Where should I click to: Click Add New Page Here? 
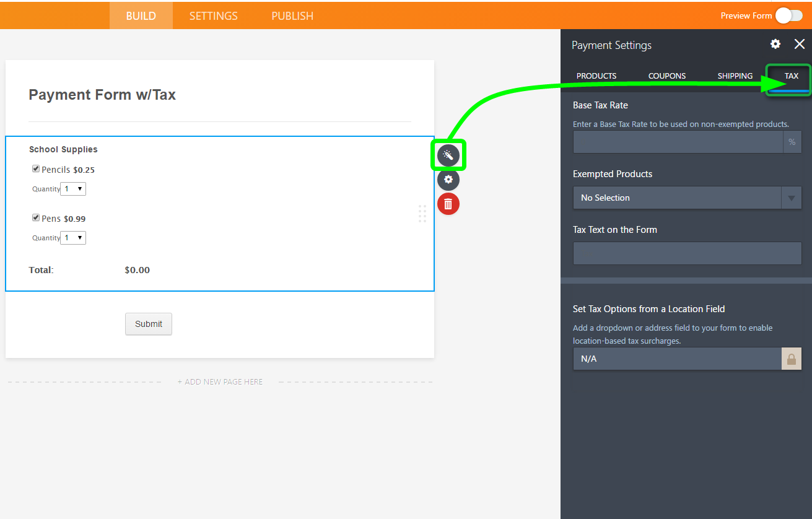(x=220, y=382)
